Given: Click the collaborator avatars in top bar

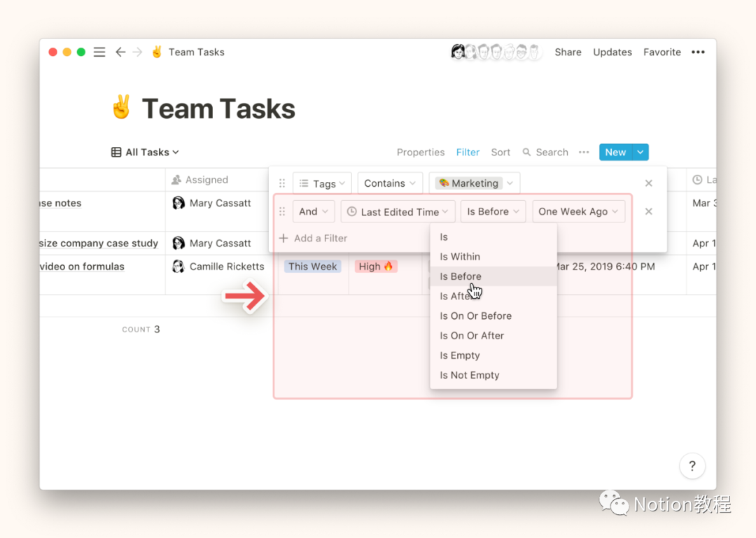Looking at the screenshot, I should 496,52.
